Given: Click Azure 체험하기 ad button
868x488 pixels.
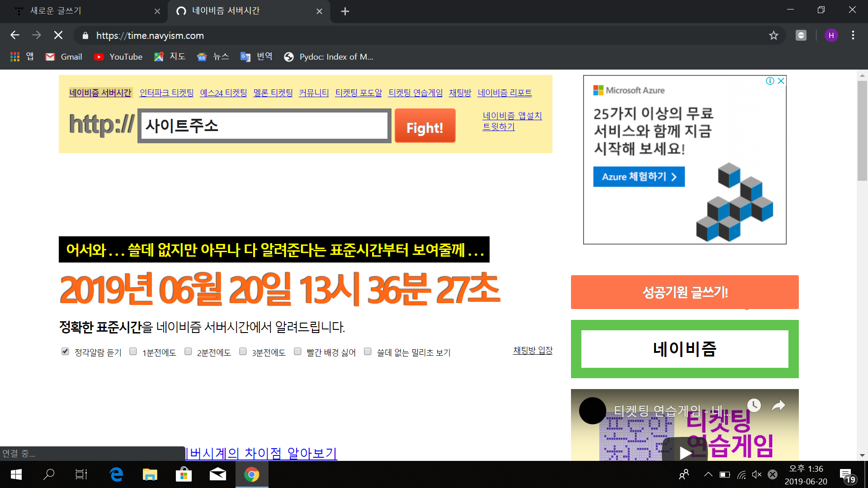Looking at the screenshot, I should (x=638, y=177).
